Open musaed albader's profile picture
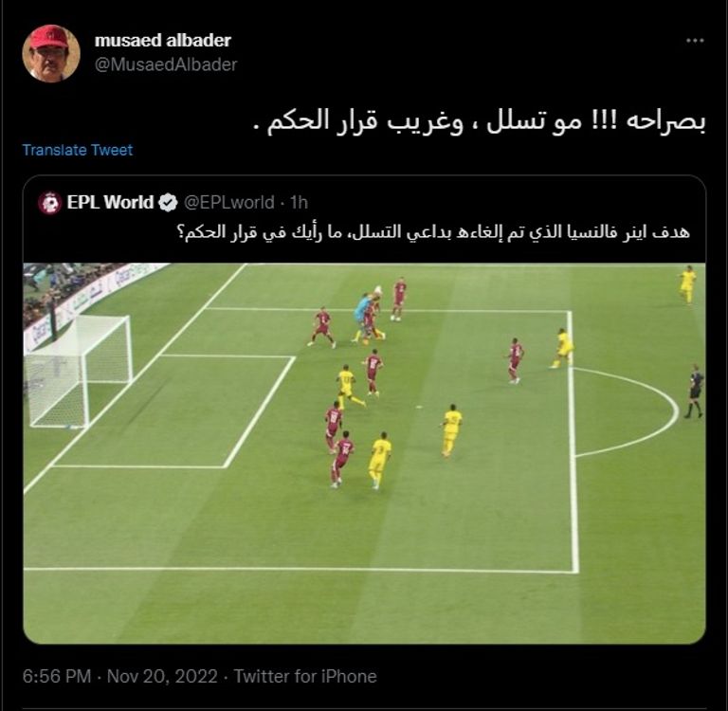Viewport: 728px width, 711px height. pyautogui.click(x=51, y=53)
